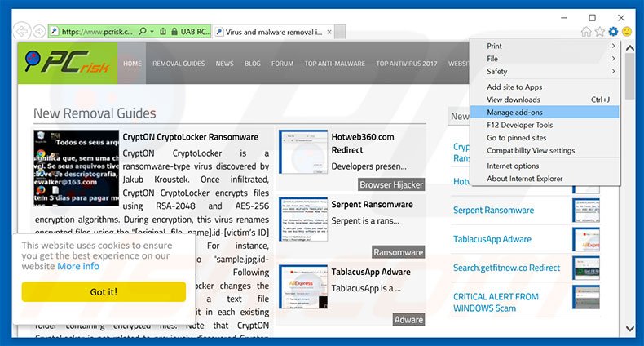This screenshot has height=346, width=644.
Task: Click the scrollbar down arrow
Action: point(629,328)
